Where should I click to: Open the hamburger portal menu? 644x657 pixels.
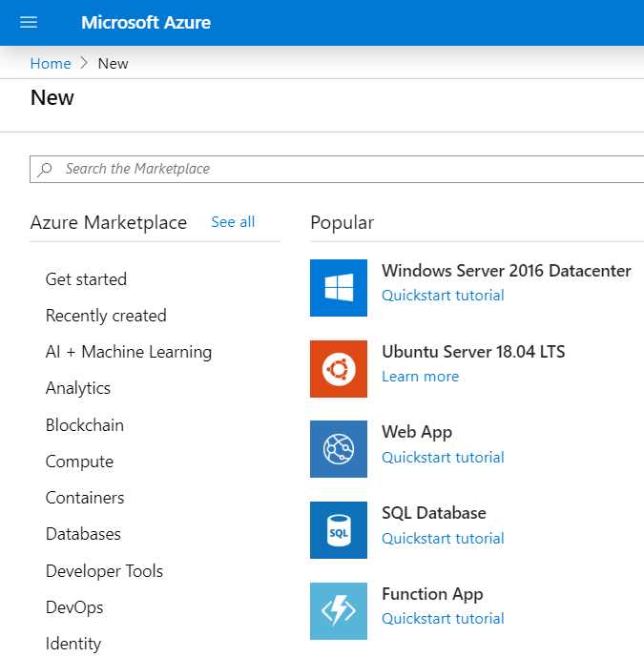[x=29, y=22]
